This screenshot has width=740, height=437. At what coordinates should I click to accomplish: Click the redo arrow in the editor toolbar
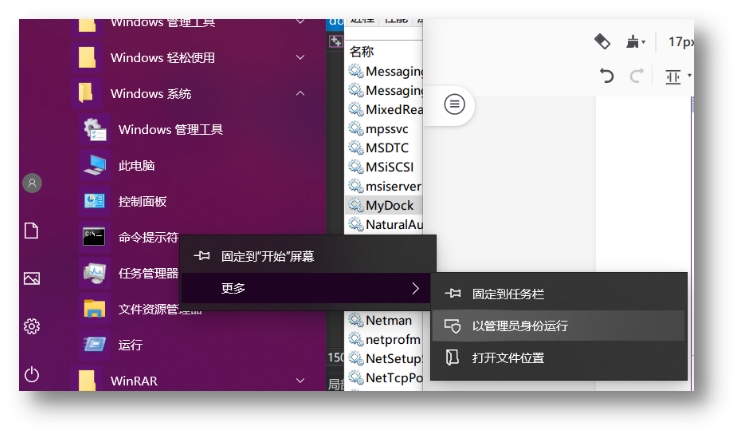[x=636, y=76]
